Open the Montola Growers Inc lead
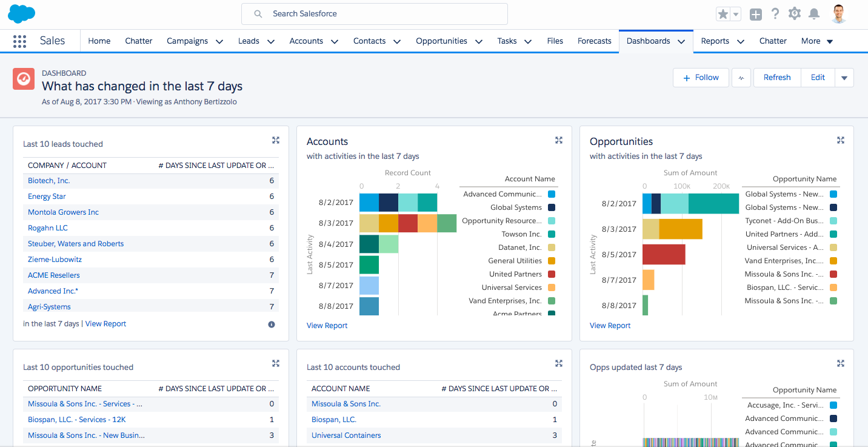 pos(63,212)
